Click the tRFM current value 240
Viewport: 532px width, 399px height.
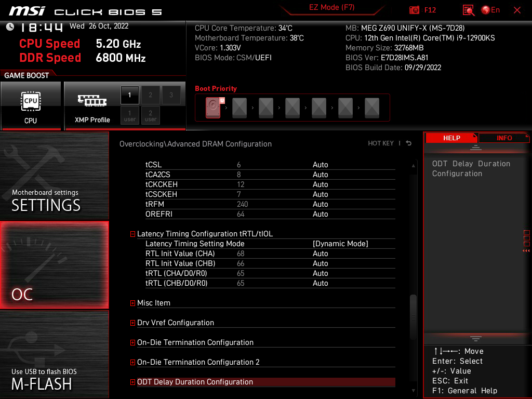tap(242, 204)
